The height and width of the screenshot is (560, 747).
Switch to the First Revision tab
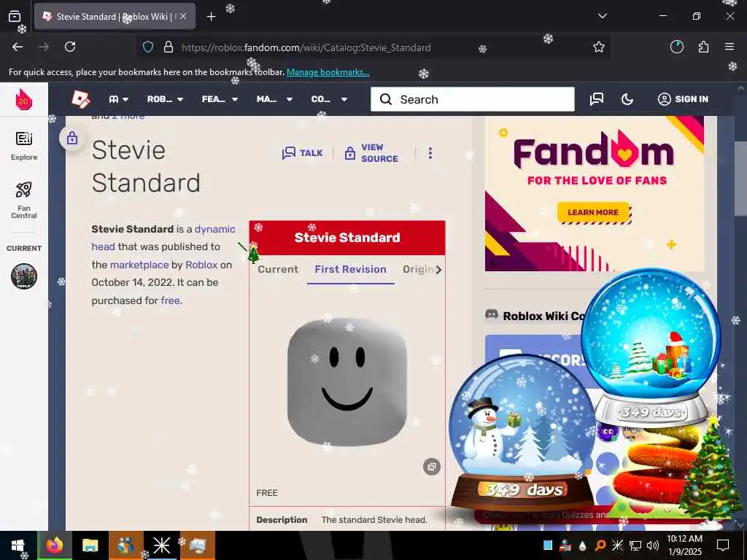(351, 269)
